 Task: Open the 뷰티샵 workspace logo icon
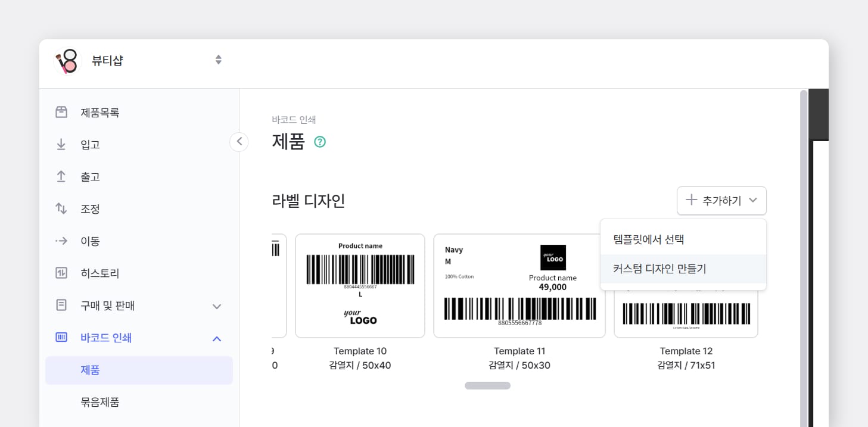pyautogui.click(x=67, y=60)
